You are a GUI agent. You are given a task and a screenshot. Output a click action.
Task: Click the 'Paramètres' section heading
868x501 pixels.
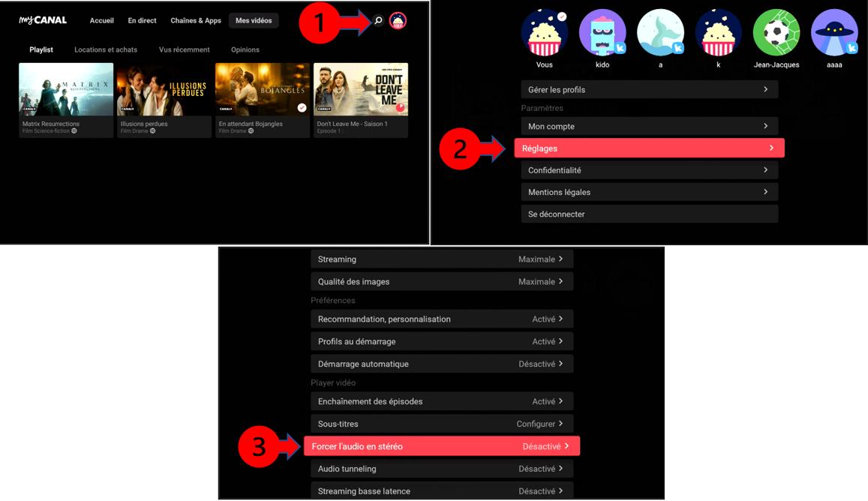pyautogui.click(x=542, y=108)
